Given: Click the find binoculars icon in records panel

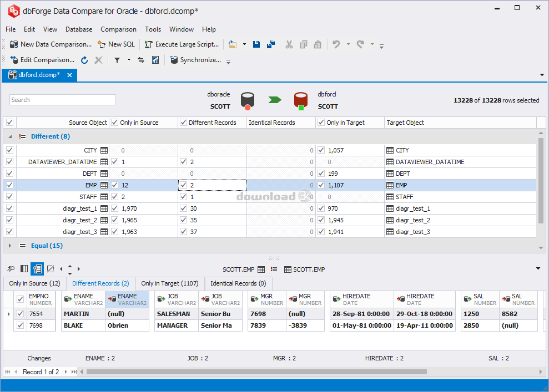Looking at the screenshot, I should click(11, 269).
